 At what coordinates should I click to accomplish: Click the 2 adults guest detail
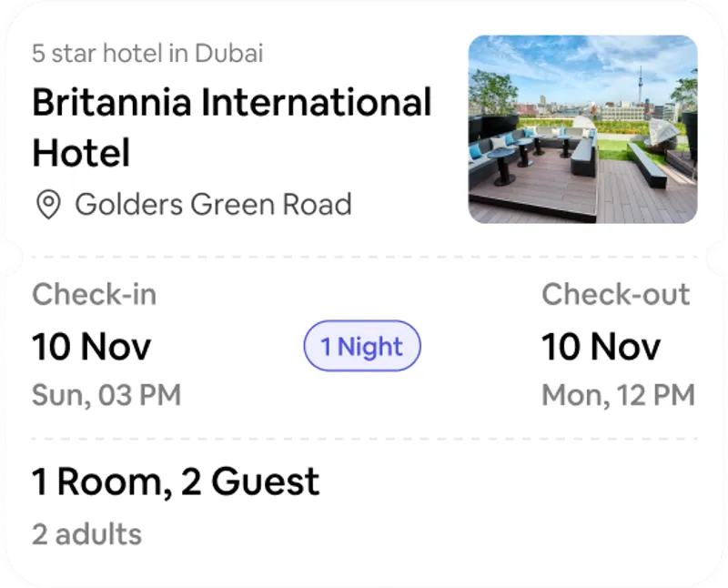(x=86, y=534)
